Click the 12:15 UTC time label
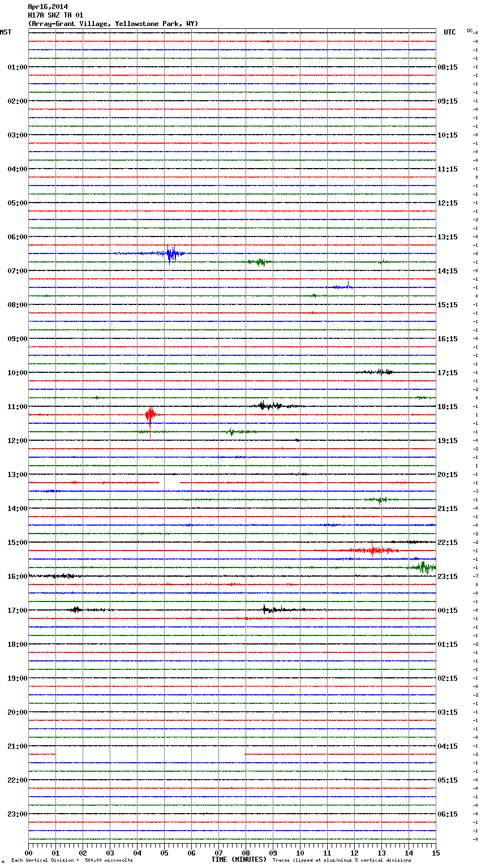 (448, 203)
